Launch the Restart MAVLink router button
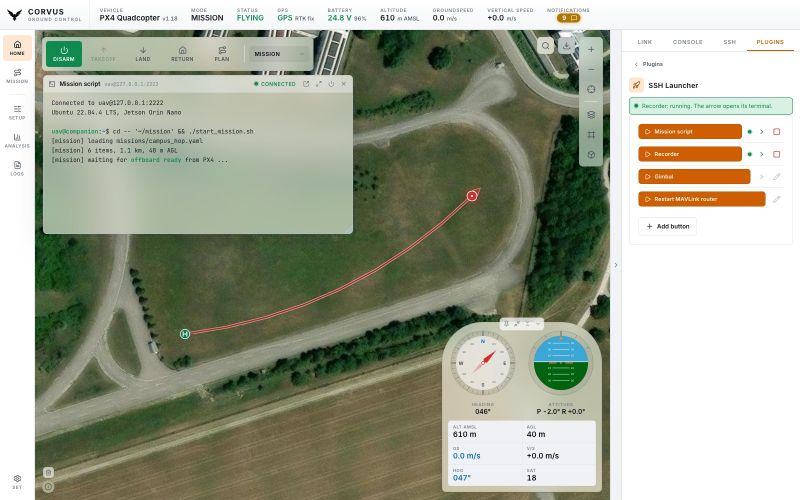 (702, 199)
